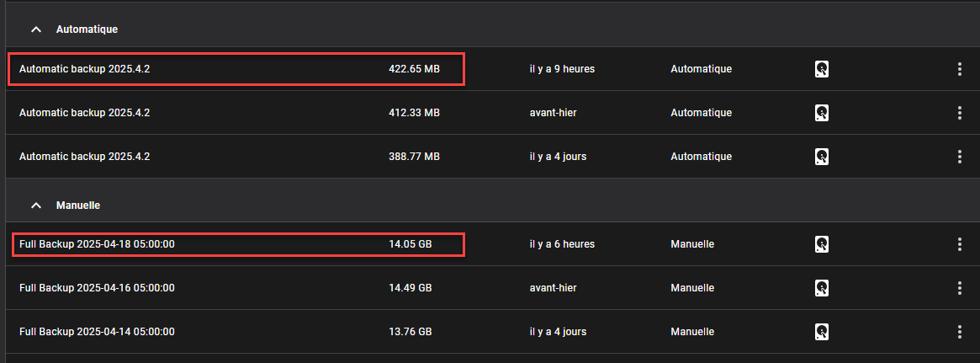Open the overflow menu for the 422.65 MB automatic backup
Viewport: 980px width, 363px height.
959,69
